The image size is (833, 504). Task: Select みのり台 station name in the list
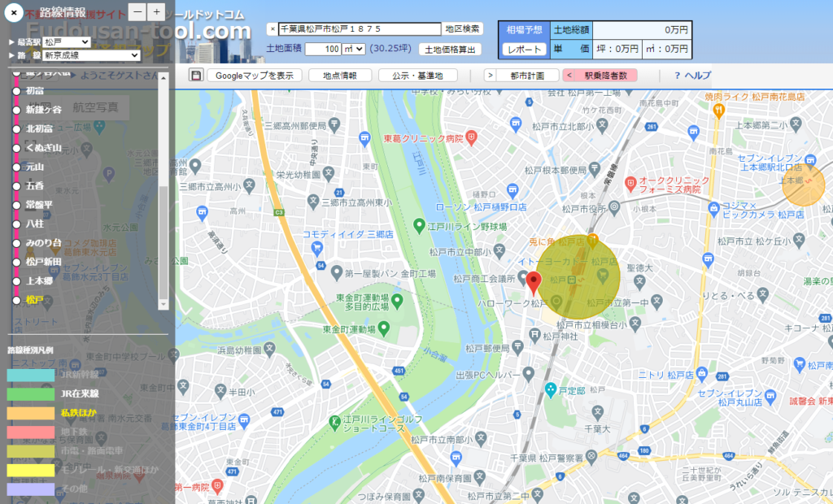(x=44, y=243)
